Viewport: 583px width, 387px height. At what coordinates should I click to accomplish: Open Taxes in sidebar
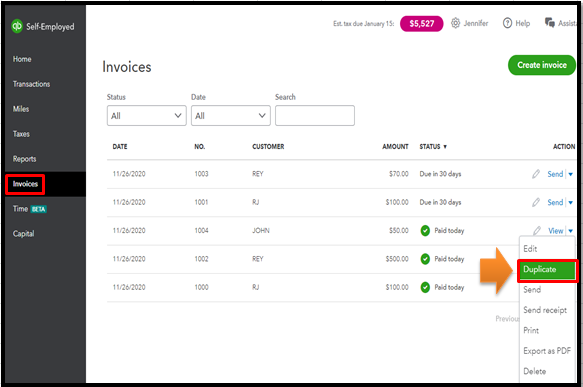(21, 134)
